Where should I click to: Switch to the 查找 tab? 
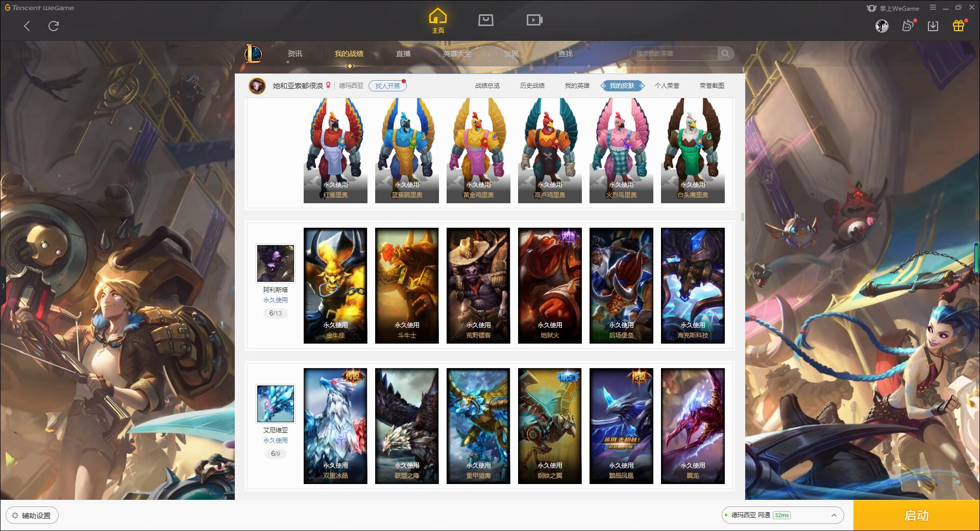click(x=565, y=54)
